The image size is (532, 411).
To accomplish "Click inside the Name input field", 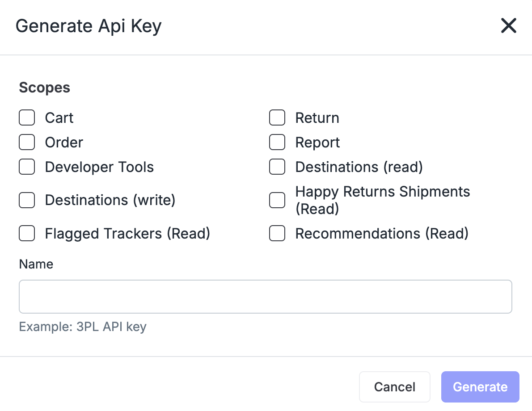I will point(266,296).
